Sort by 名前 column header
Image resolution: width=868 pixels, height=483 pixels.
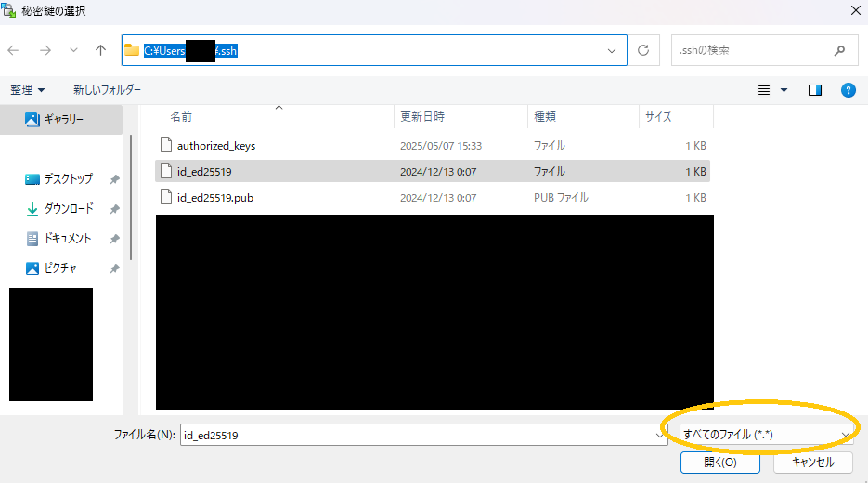[x=180, y=117]
